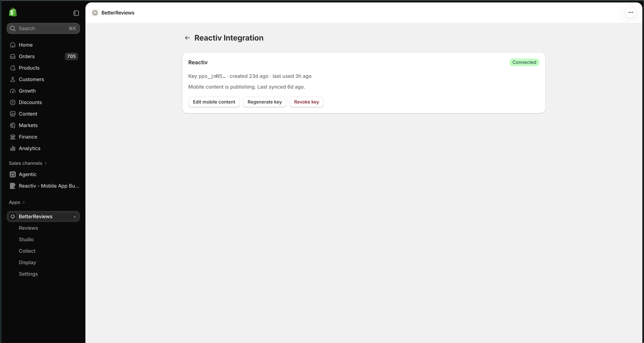Click the Growth gauge icon
644x343 pixels.
(x=13, y=91)
